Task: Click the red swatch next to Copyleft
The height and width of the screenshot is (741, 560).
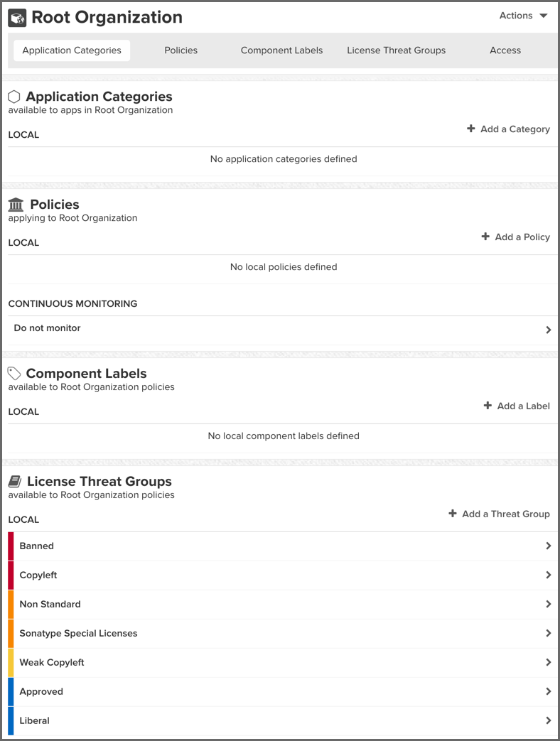Action: (x=10, y=575)
